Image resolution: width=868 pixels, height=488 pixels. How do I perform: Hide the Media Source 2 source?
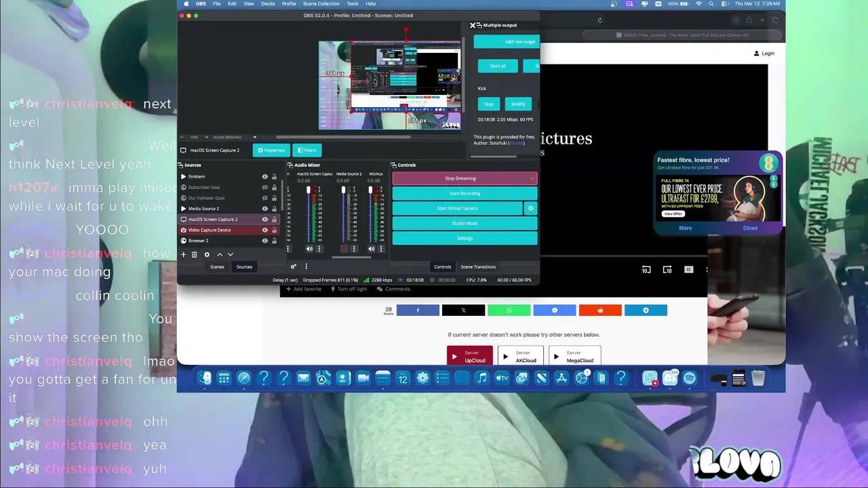pos(264,208)
